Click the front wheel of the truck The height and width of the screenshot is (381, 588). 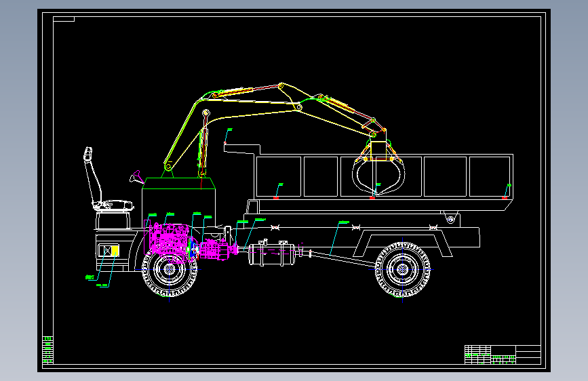click(x=170, y=269)
